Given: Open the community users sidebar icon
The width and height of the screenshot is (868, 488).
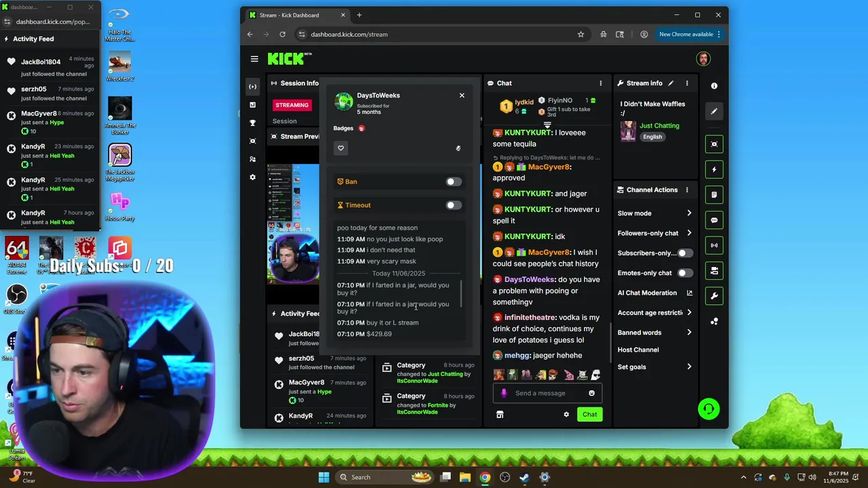Looking at the screenshot, I should pos(253,159).
